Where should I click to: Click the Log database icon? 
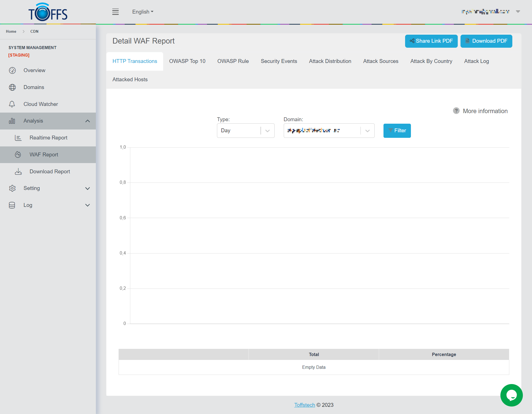(12, 205)
